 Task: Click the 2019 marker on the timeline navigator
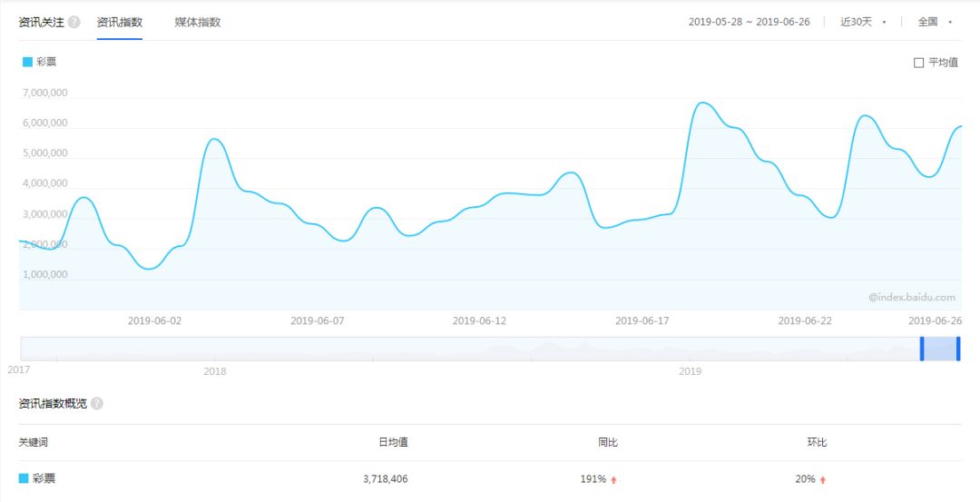click(690, 371)
